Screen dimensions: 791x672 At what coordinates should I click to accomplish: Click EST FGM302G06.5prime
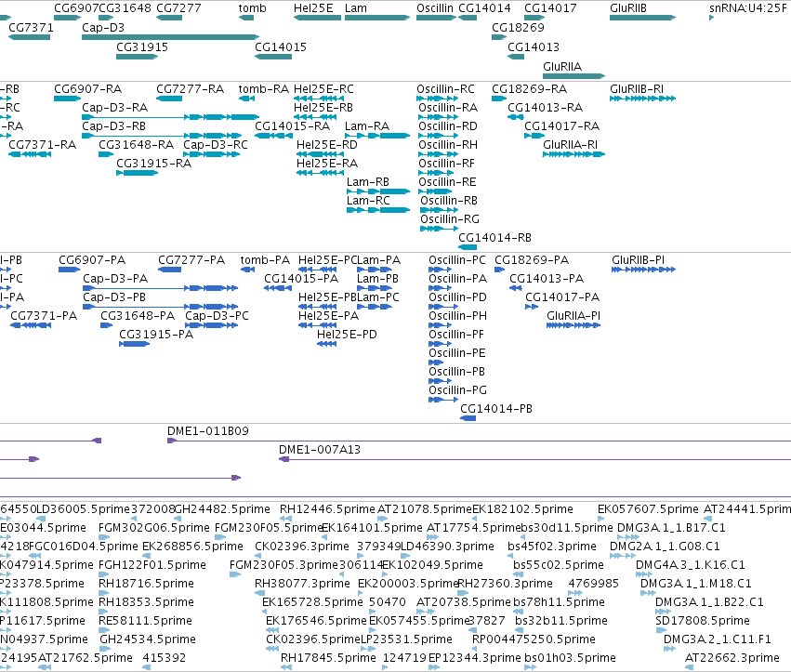pyautogui.click(x=104, y=537)
